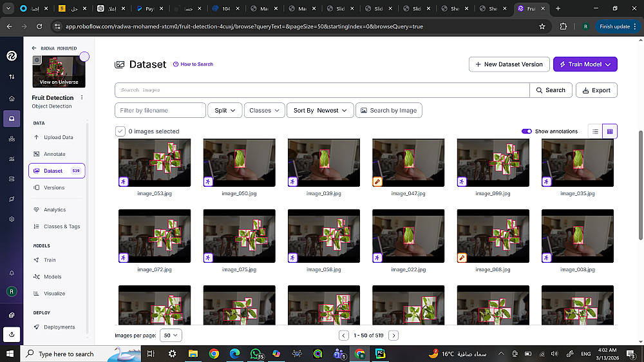Check the select all images checkbox
The width and height of the screenshot is (644, 362).
coord(120,131)
